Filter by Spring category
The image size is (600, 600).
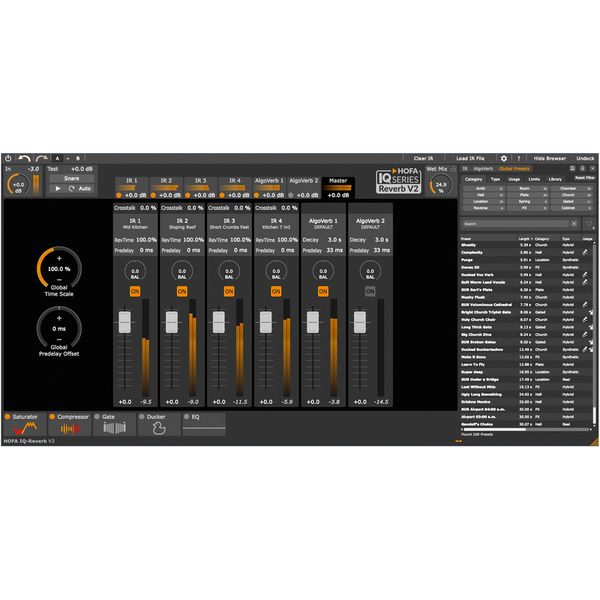(527, 201)
